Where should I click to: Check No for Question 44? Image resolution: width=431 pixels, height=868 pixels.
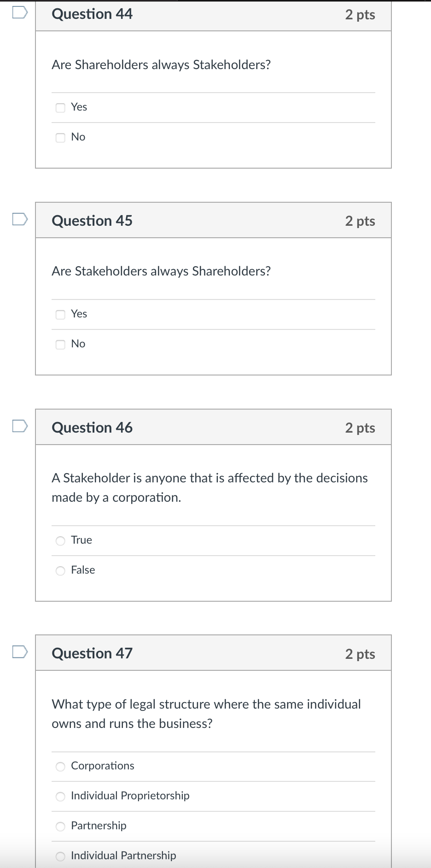point(60,137)
